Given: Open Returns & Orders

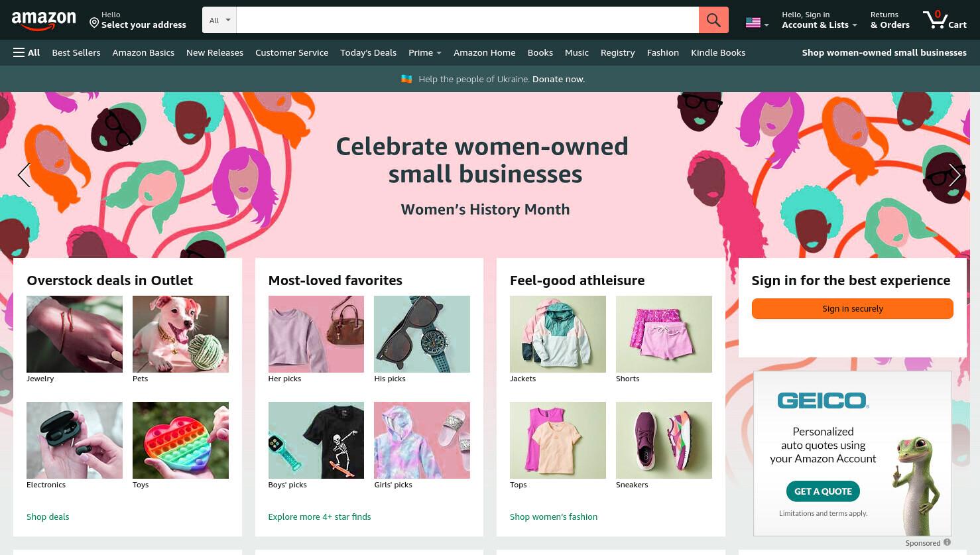Looking at the screenshot, I should (890, 20).
